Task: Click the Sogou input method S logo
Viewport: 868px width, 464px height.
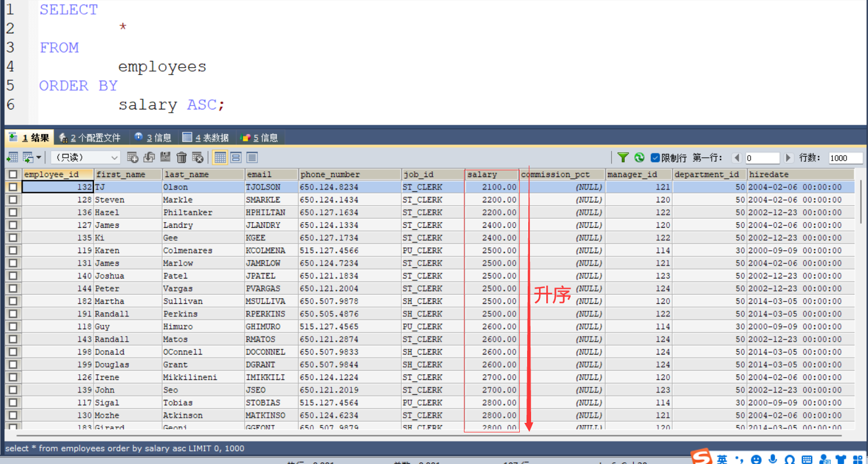Action: [x=702, y=456]
